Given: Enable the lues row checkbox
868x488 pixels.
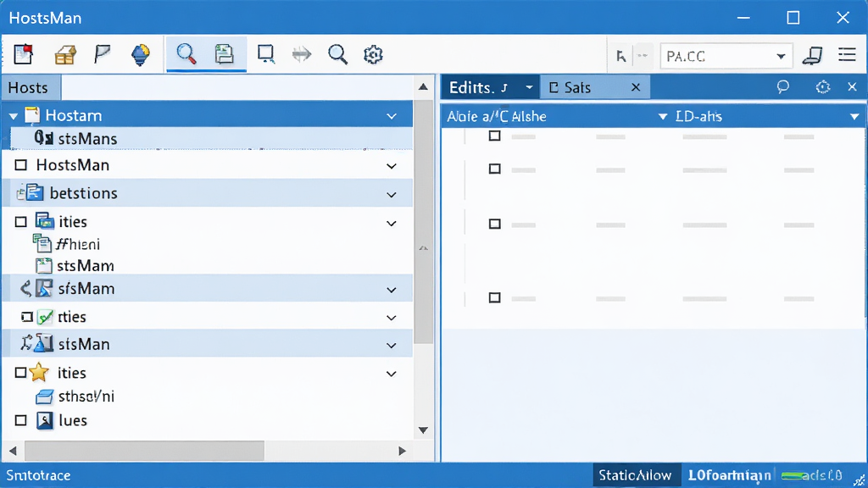Looking at the screenshot, I should click(x=21, y=420).
